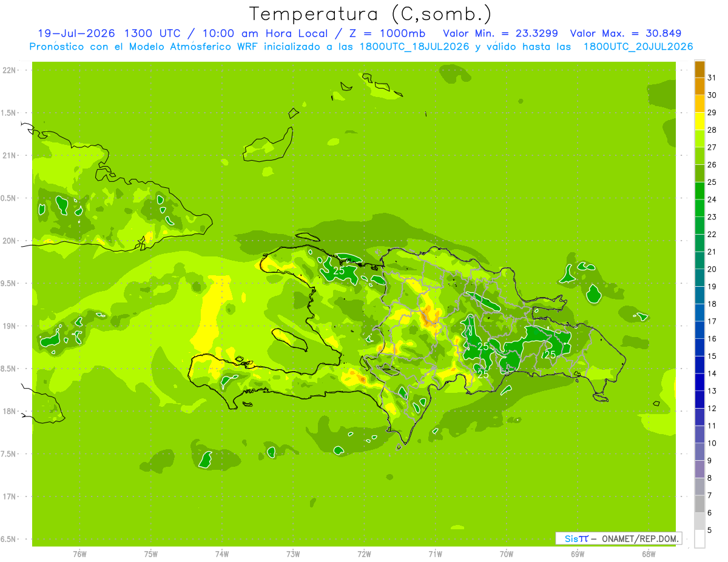
Task: Click the '71W' longitude axis label
Action: click(435, 554)
